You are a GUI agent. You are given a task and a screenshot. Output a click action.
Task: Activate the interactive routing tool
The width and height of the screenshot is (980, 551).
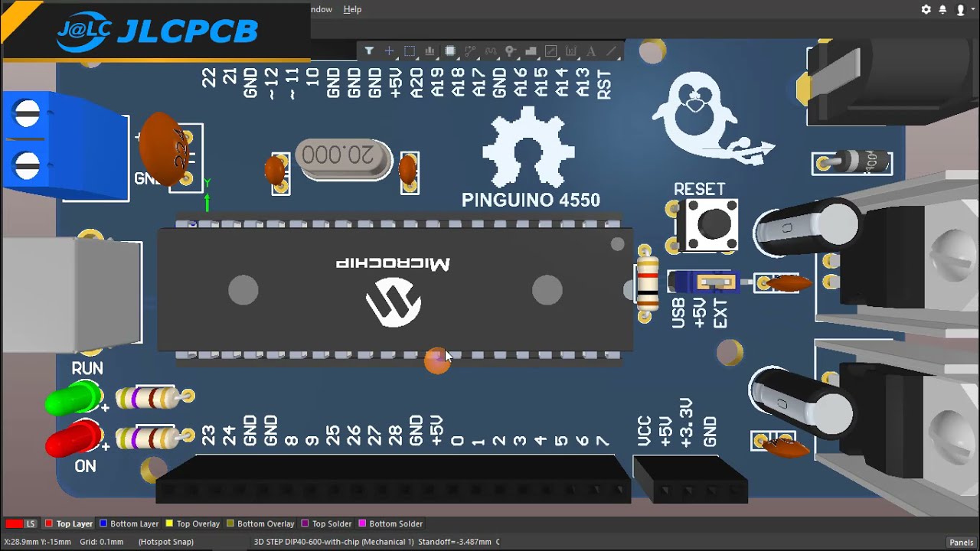[x=470, y=51]
